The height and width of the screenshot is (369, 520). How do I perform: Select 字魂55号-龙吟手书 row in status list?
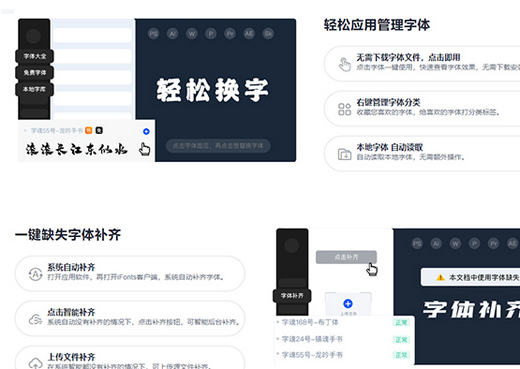pyautogui.click(x=345, y=355)
